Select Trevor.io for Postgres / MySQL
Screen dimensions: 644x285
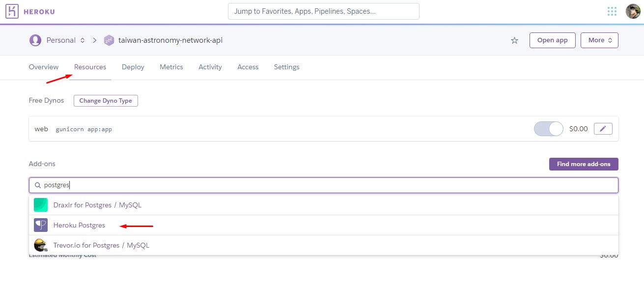click(x=324, y=245)
